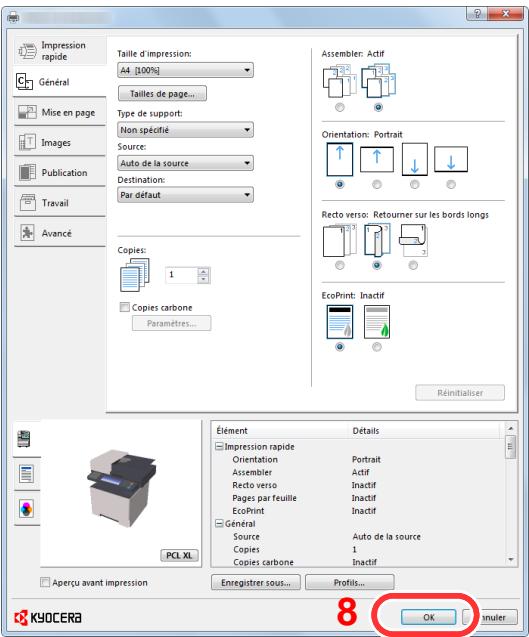The image size is (529, 637).
Task: Confirm with the OK button
Action: 429,617
